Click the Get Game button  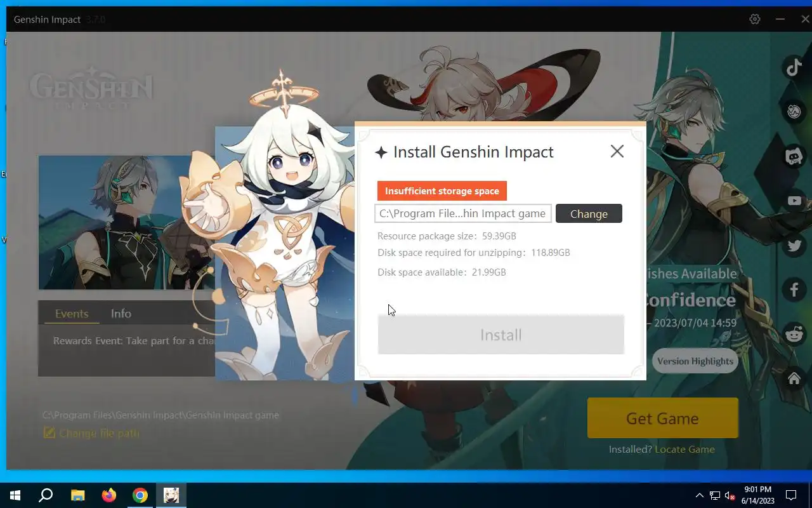click(x=662, y=418)
